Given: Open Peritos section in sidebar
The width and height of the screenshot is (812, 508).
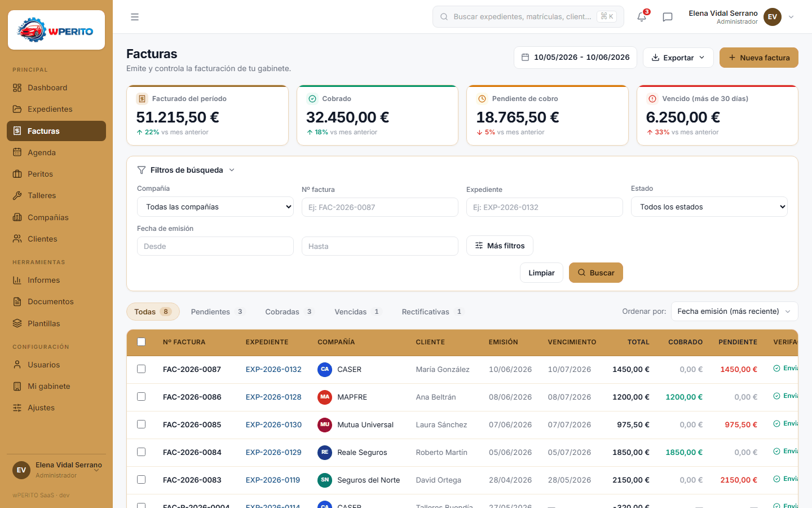Looking at the screenshot, I should pyautogui.click(x=56, y=174).
